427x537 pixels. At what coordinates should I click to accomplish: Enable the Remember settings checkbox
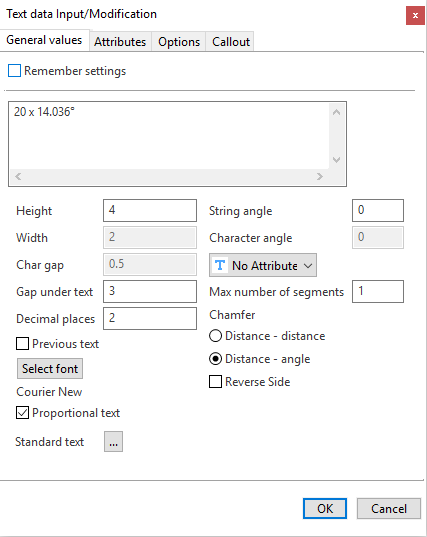pos(14,71)
